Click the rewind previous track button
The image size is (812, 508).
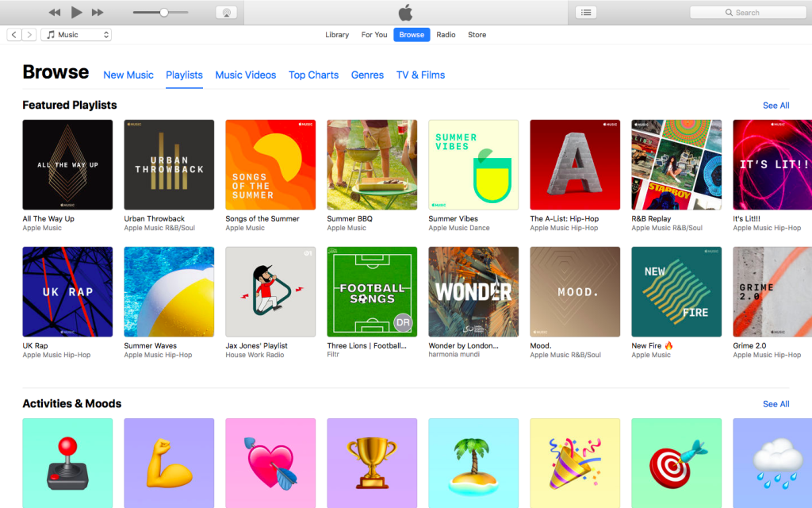pos(55,13)
